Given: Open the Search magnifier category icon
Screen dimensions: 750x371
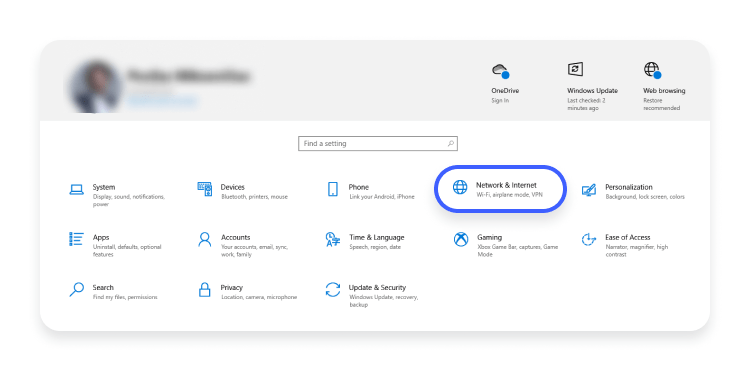Looking at the screenshot, I should (x=77, y=289).
